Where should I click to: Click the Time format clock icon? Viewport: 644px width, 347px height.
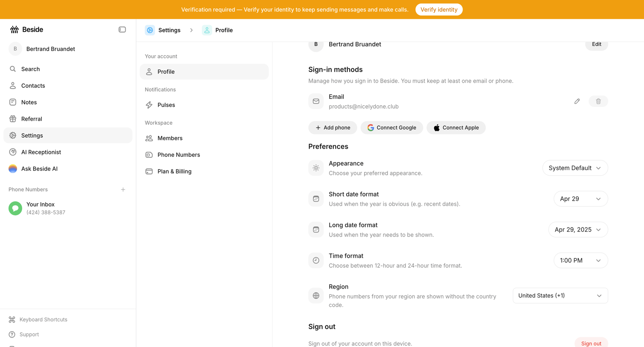pyautogui.click(x=316, y=260)
